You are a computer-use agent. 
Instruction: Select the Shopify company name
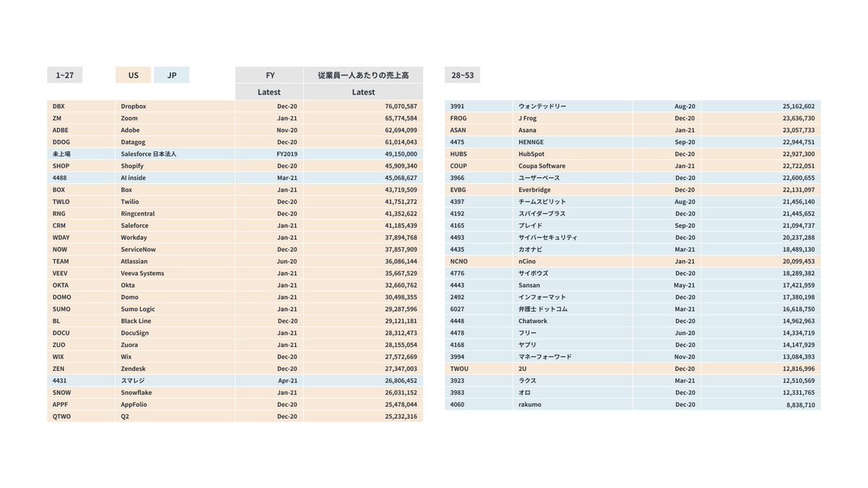[132, 166]
